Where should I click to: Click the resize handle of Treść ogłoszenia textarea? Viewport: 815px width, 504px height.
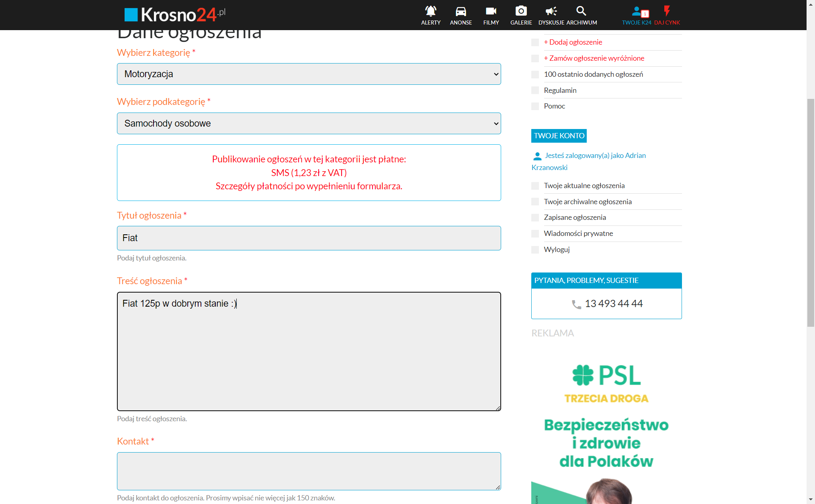point(498,408)
